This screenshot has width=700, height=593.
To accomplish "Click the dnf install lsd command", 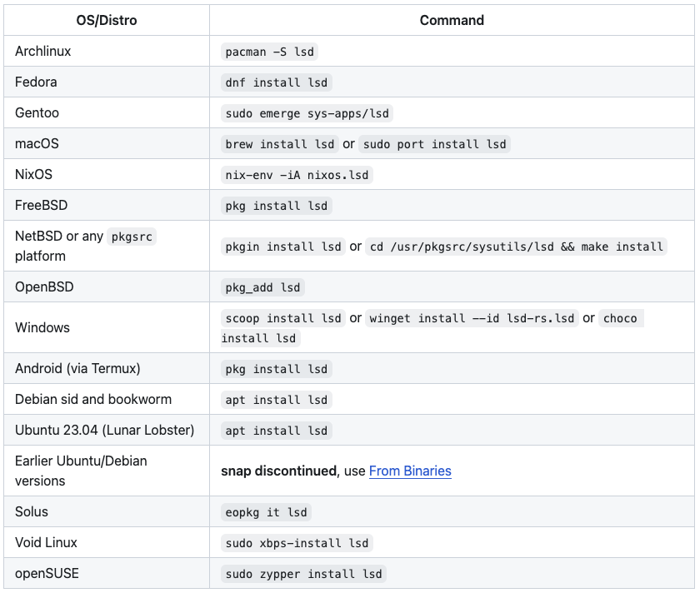I will (x=277, y=82).
